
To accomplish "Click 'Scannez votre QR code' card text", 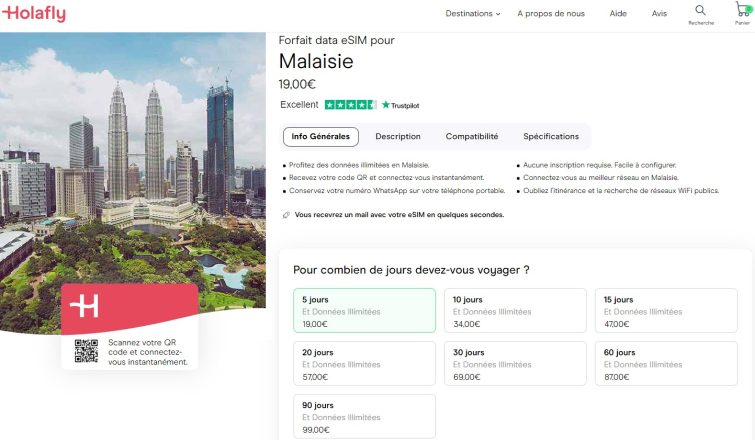I will click(x=148, y=352).
